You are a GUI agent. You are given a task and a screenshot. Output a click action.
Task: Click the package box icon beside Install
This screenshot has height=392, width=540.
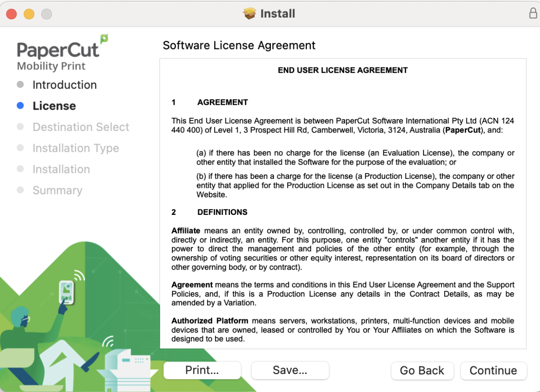coord(250,13)
